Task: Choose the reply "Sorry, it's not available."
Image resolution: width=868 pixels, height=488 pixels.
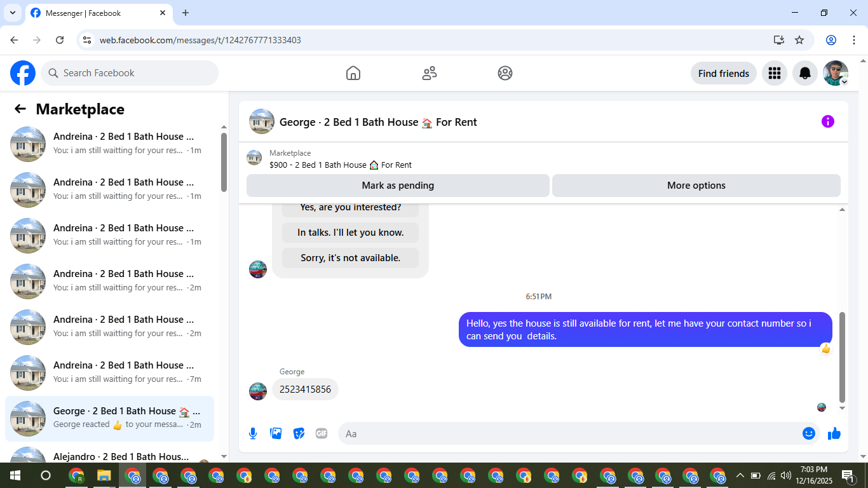Action: 351,258
